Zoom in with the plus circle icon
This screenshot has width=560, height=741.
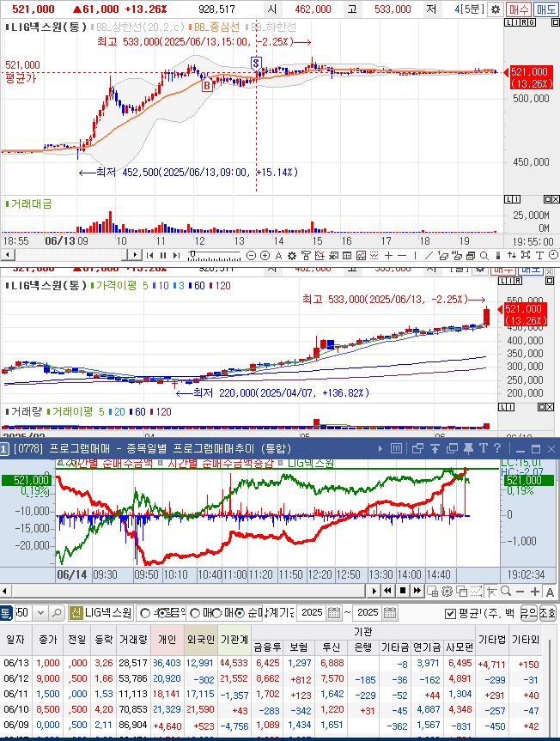[x=265, y=256]
